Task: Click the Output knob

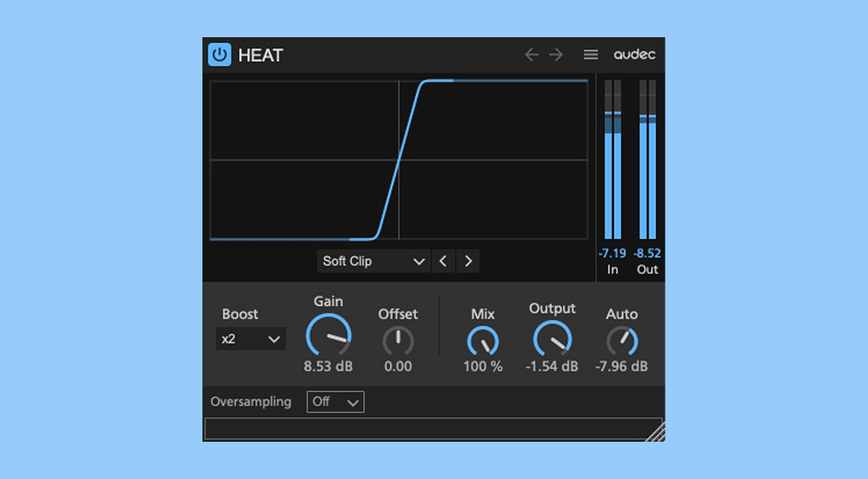Action: pos(552,338)
